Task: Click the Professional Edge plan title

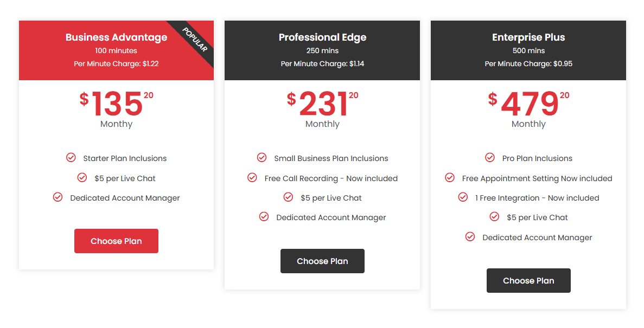Action: 322,37
